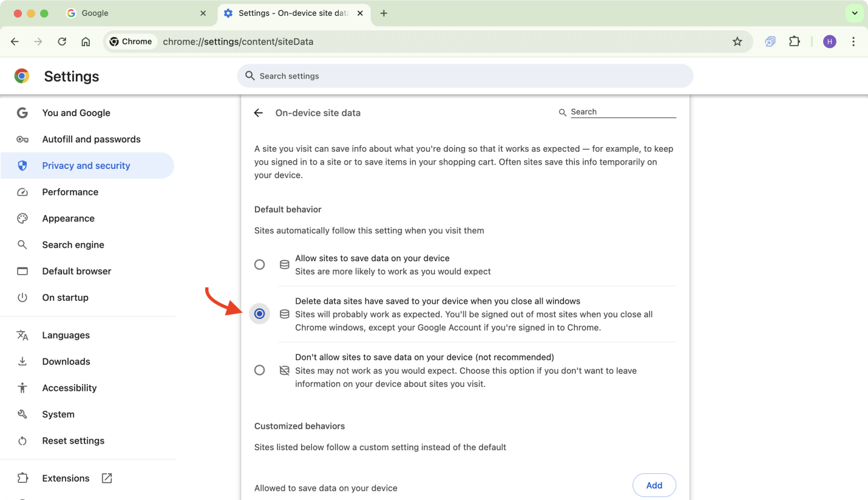Viewport: 868px width, 500px height.
Task: Expand the tab search dropdown arrow
Action: (854, 13)
